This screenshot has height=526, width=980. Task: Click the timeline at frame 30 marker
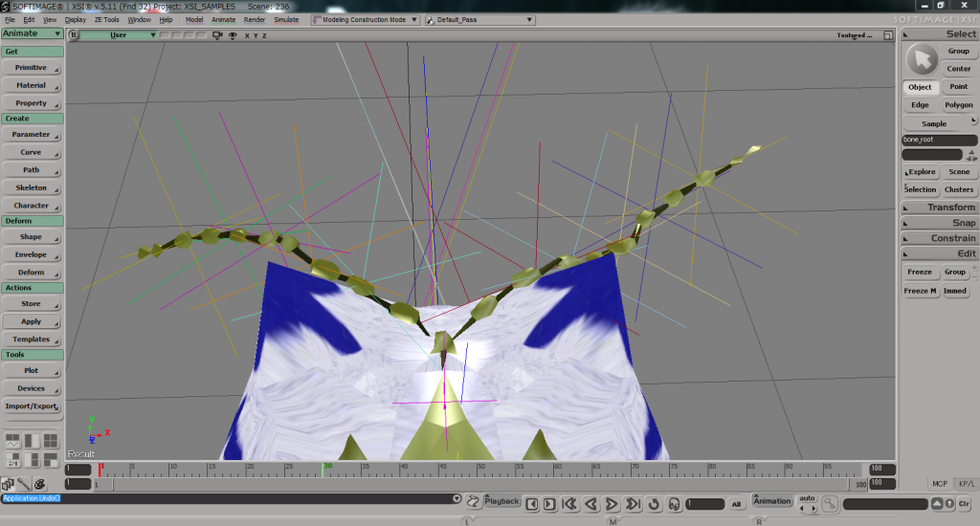323,470
